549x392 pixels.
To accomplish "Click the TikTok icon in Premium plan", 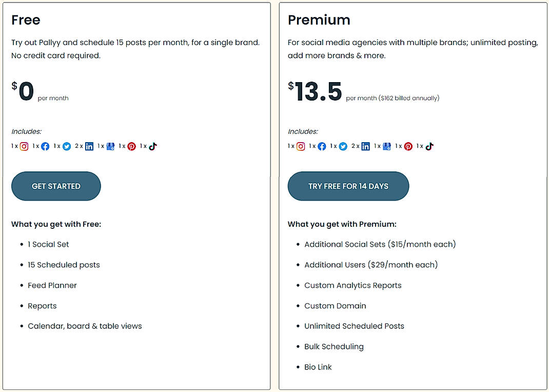I will [429, 146].
